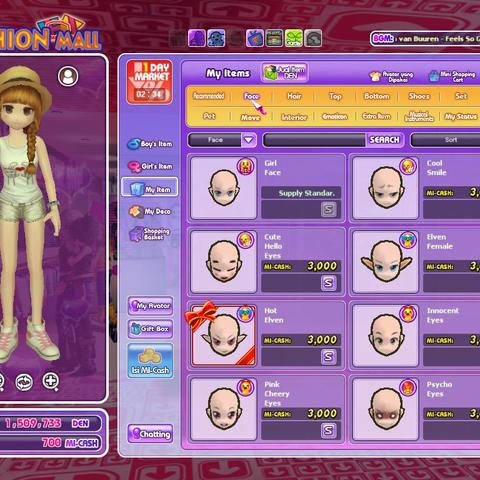Click emoticon badge on Elven Female thumbnail
This screenshot has height=480, width=480.
pyautogui.click(x=408, y=239)
